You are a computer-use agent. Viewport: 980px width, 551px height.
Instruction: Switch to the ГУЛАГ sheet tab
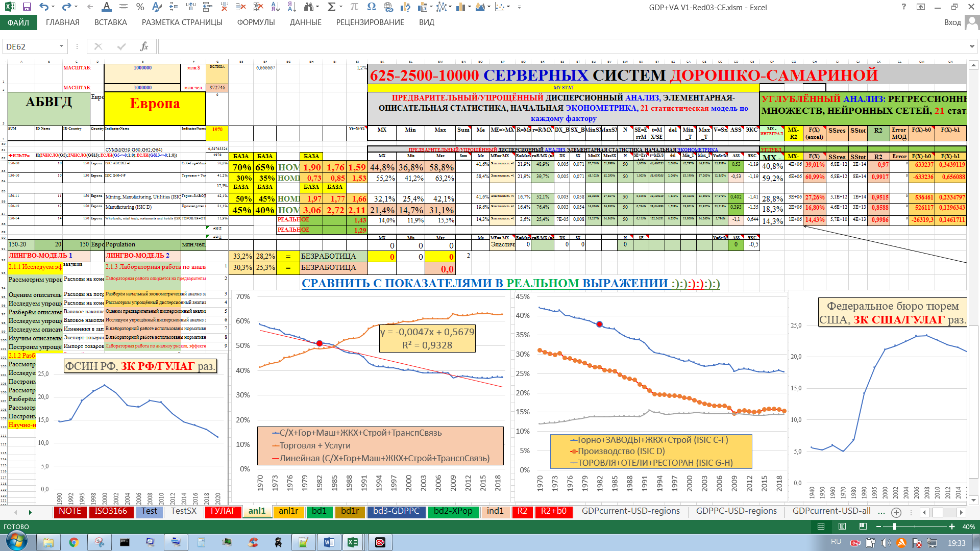click(223, 511)
